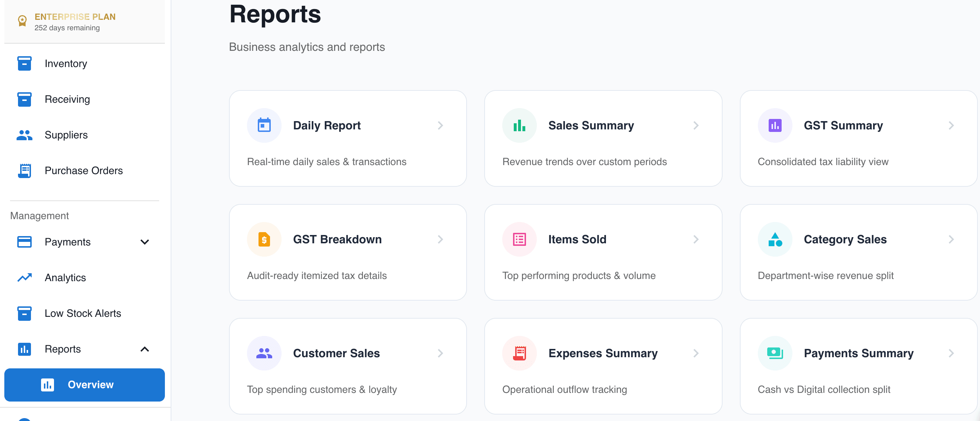The height and width of the screenshot is (421, 980).
Task: Open Items Sold via its arrow
Action: pyautogui.click(x=696, y=239)
